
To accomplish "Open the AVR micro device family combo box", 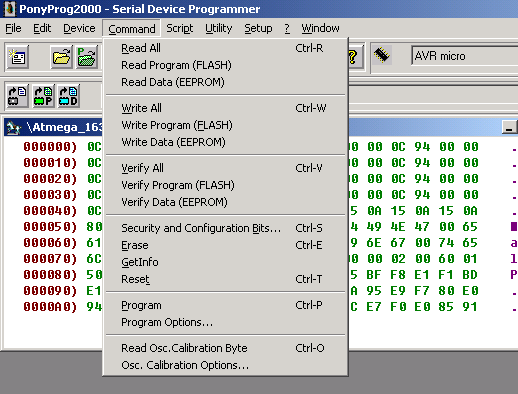I will [464, 56].
